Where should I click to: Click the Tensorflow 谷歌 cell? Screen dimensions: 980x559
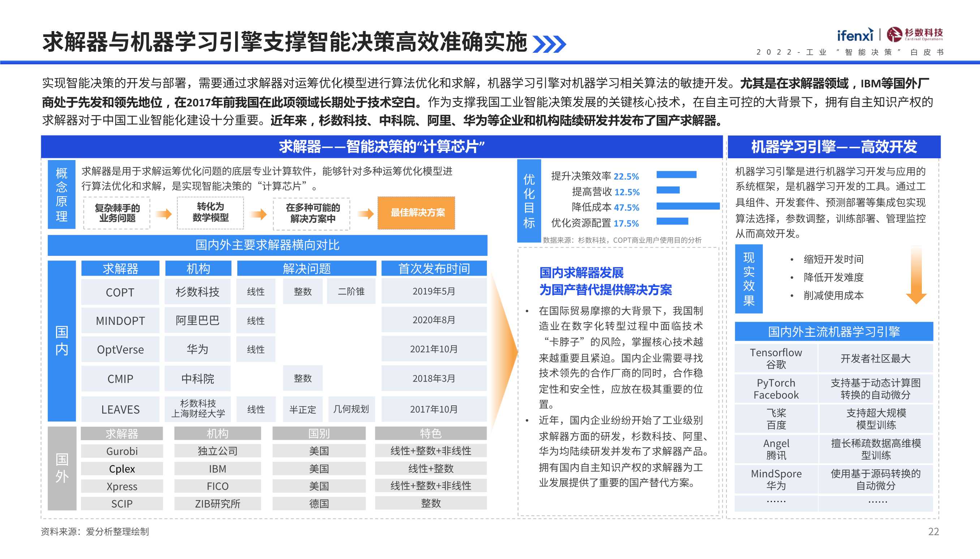point(776,358)
